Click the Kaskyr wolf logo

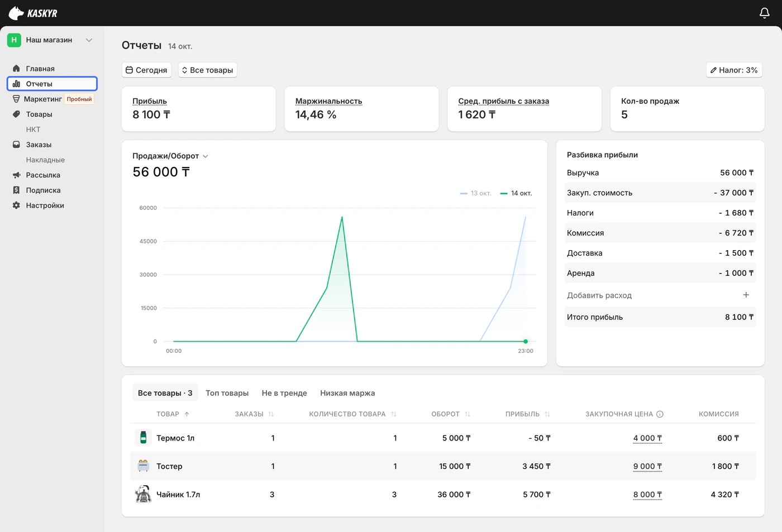16,13
